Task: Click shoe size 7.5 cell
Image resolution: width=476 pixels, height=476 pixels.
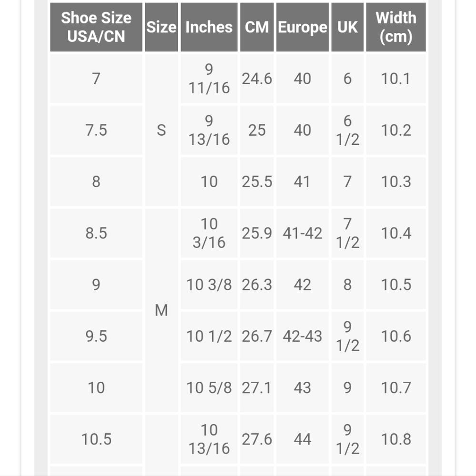Action: [96, 130]
